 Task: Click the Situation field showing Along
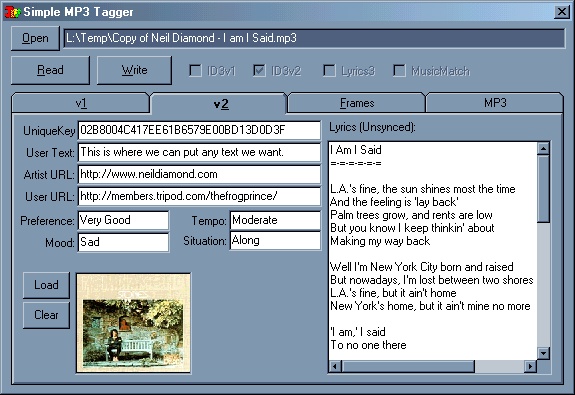tap(275, 241)
